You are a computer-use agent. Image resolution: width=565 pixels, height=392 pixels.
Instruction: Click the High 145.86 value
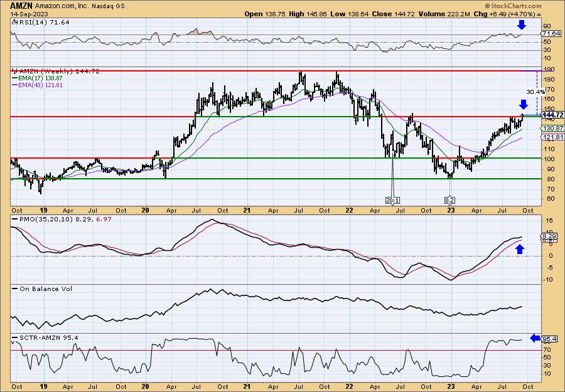pyautogui.click(x=308, y=14)
